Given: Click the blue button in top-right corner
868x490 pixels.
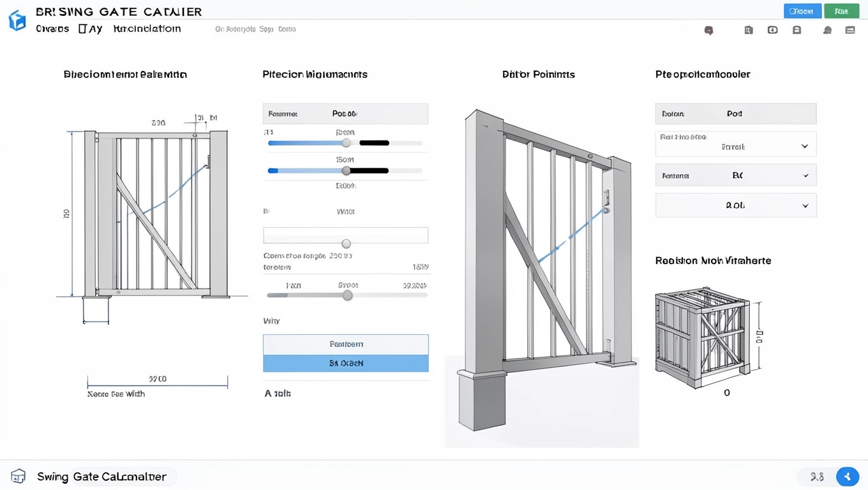Looking at the screenshot, I should point(802,11).
